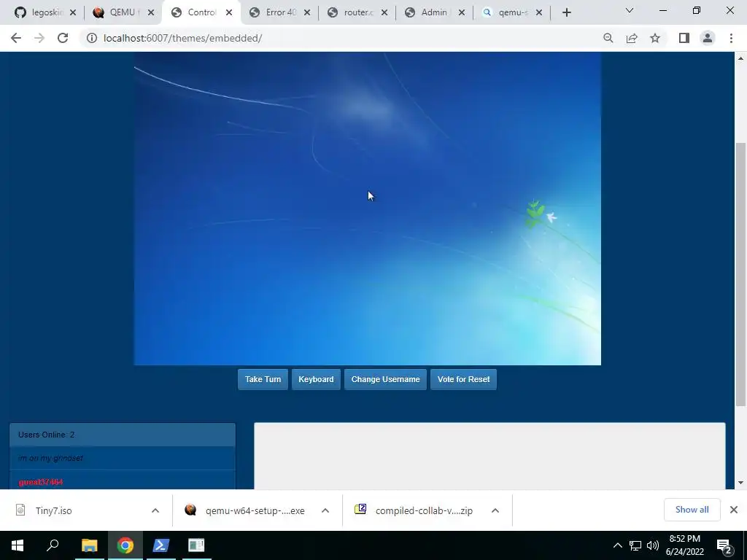Open PowerShell from taskbar
The height and width of the screenshot is (560, 747).
160,545
